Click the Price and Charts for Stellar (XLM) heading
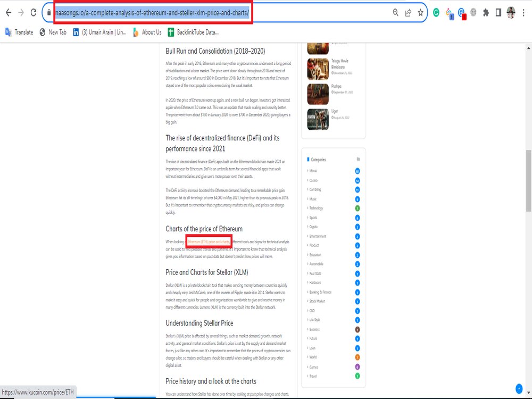The height and width of the screenshot is (399, 532). pyautogui.click(x=206, y=272)
